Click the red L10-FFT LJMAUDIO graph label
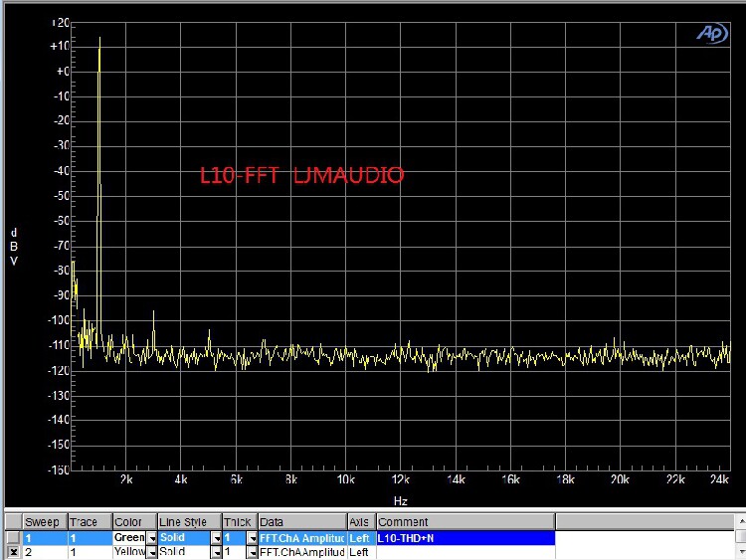 tap(301, 175)
